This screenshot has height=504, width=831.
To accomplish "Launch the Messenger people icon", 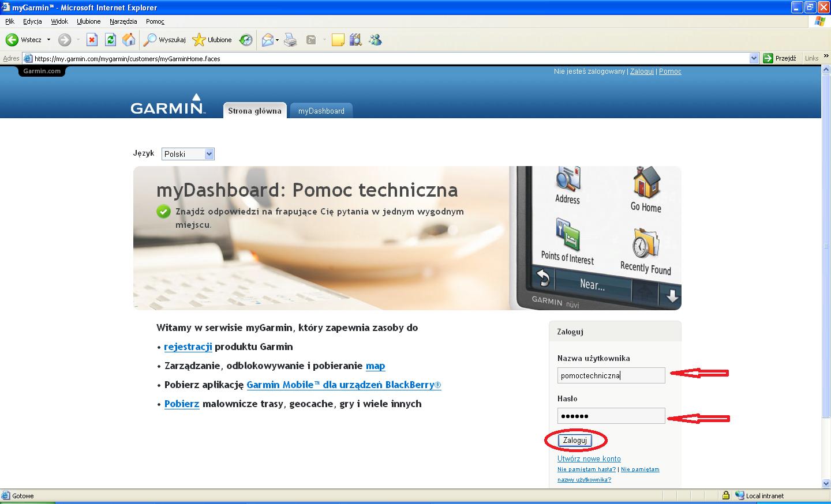I will pyautogui.click(x=375, y=40).
